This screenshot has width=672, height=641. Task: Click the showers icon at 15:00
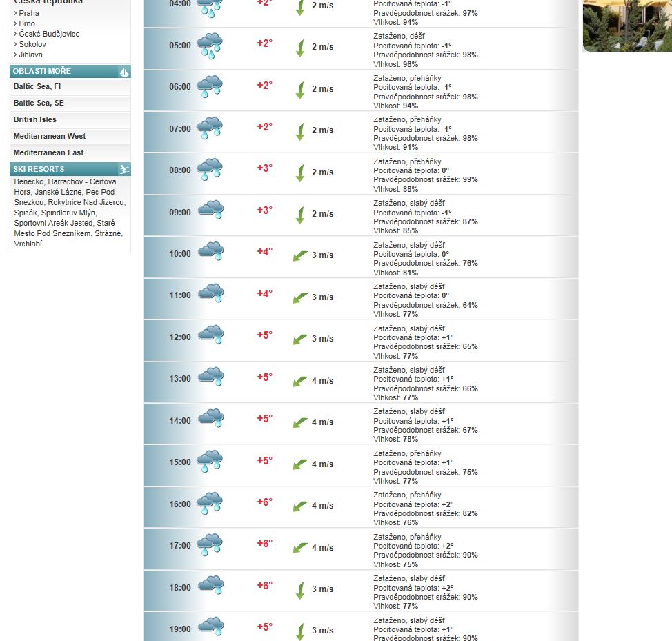210,461
